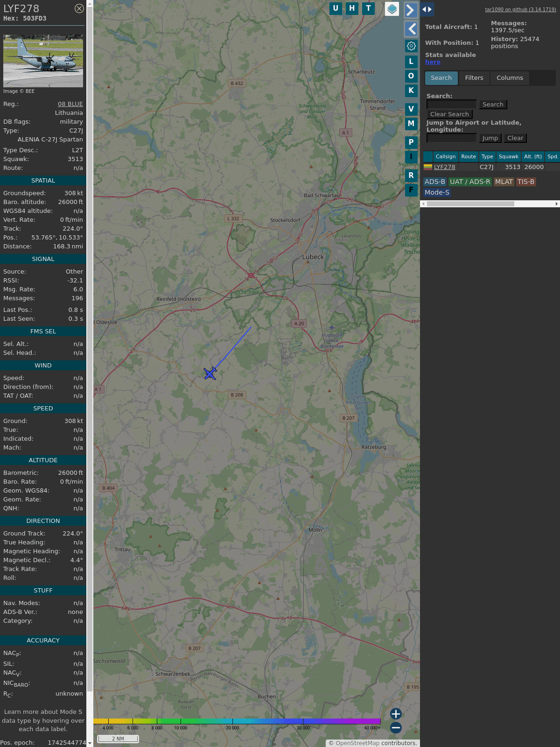Click the Search text input field
Viewport: 560px width, 747px height.
[x=451, y=105]
